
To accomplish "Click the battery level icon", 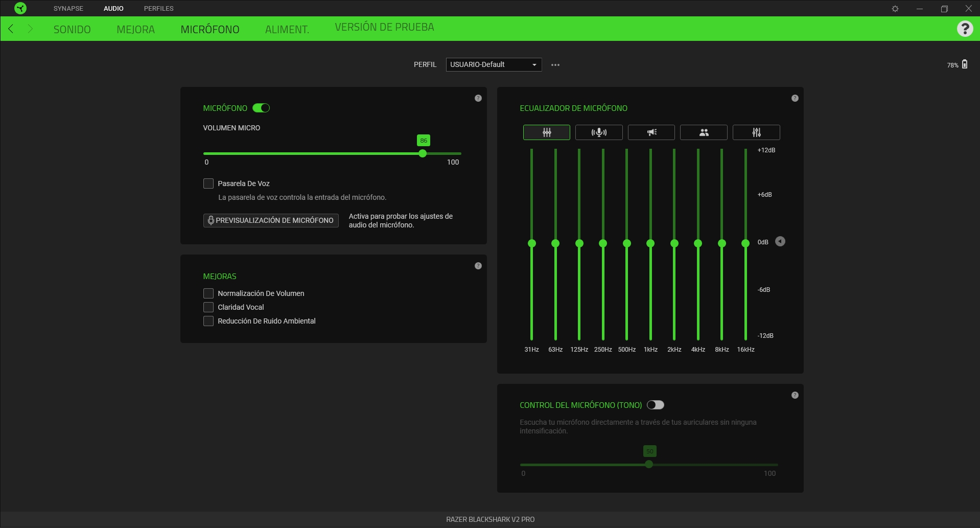I will (965, 64).
